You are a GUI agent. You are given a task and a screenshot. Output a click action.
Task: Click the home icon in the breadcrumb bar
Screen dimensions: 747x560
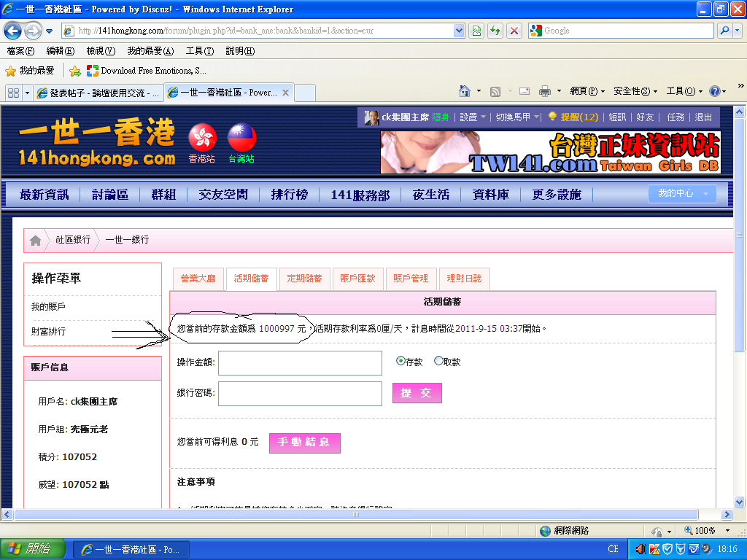(x=35, y=239)
